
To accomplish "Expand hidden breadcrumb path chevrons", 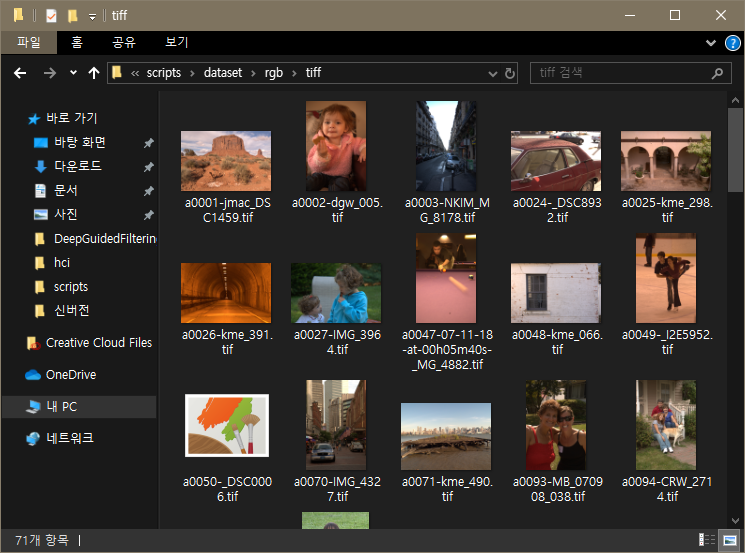I will pos(135,73).
